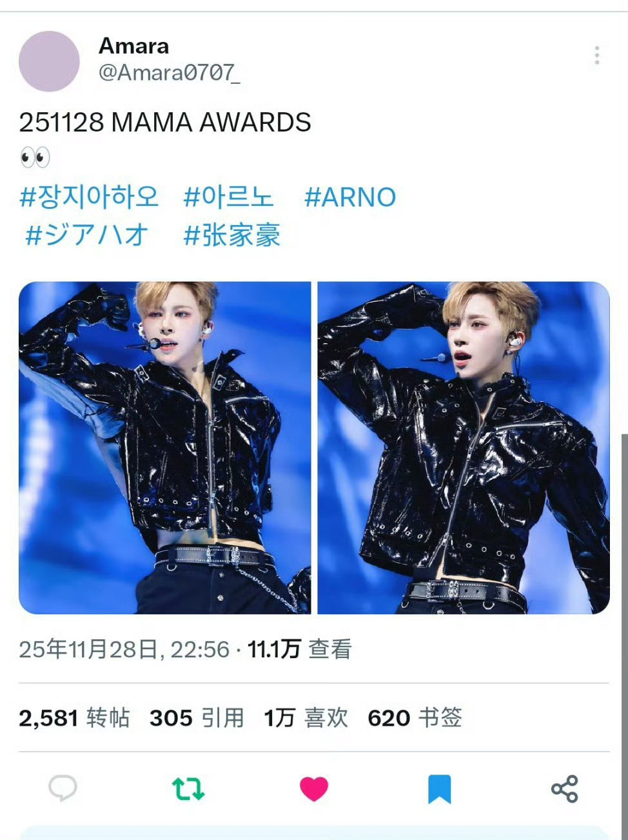
Task: Open the #장지아하오 hashtag
Action: (x=89, y=196)
